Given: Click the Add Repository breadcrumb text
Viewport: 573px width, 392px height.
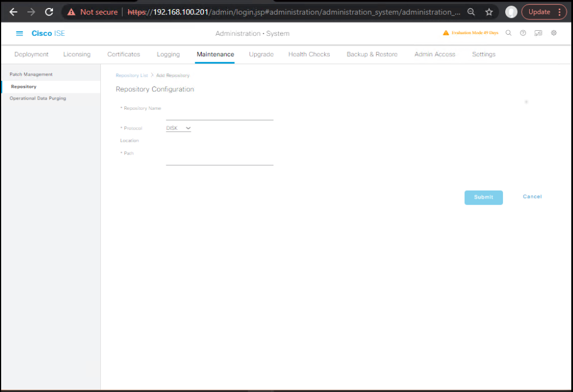Looking at the screenshot, I should (173, 76).
